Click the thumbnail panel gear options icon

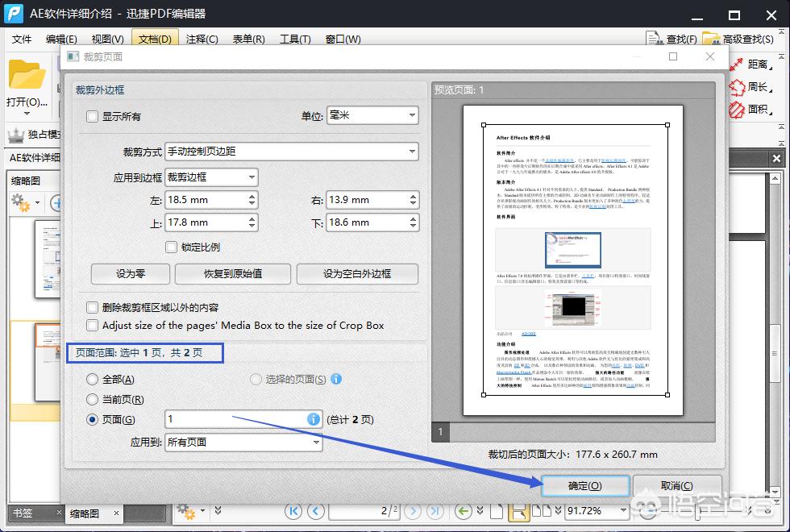pyautogui.click(x=21, y=202)
